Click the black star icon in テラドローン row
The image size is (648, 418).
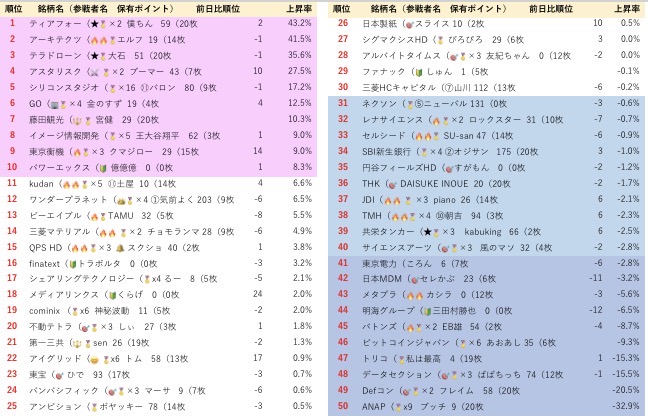tap(95, 55)
